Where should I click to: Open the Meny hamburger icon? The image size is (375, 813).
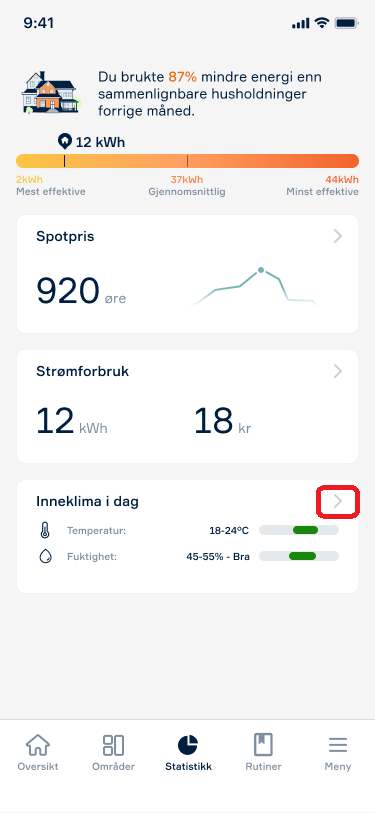coord(338,746)
